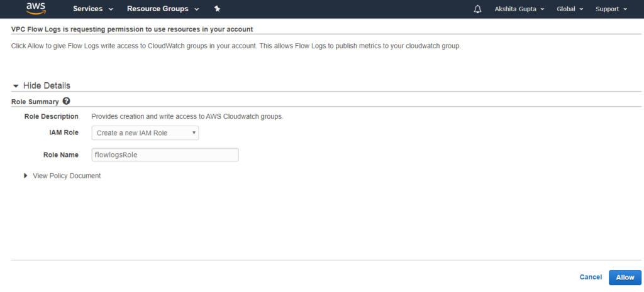Expand the View Policy Document section
This screenshot has height=292, width=644.
point(26,176)
